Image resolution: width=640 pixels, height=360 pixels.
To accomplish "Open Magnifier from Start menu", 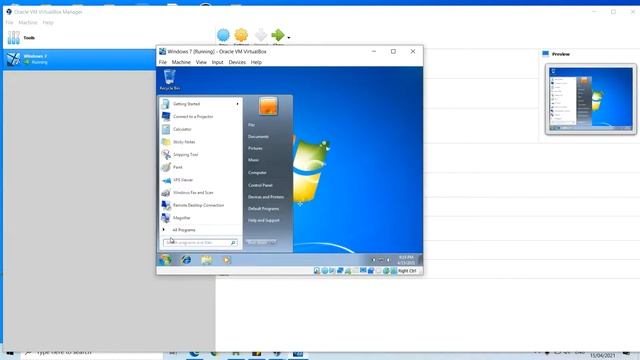I will (x=200, y=218).
